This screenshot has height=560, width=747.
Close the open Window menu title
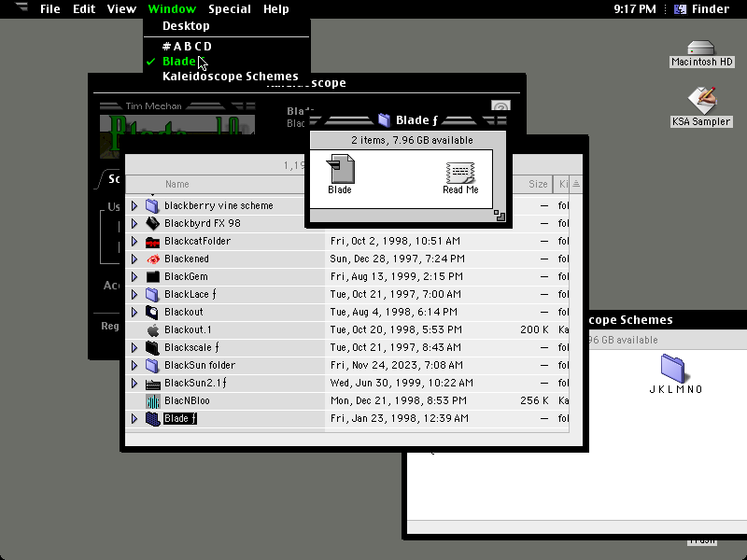(172, 9)
